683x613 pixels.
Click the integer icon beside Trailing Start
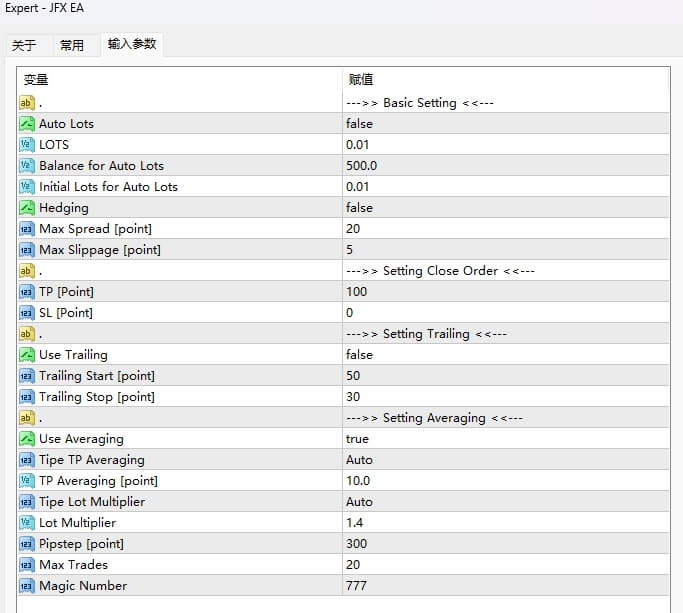tap(27, 376)
